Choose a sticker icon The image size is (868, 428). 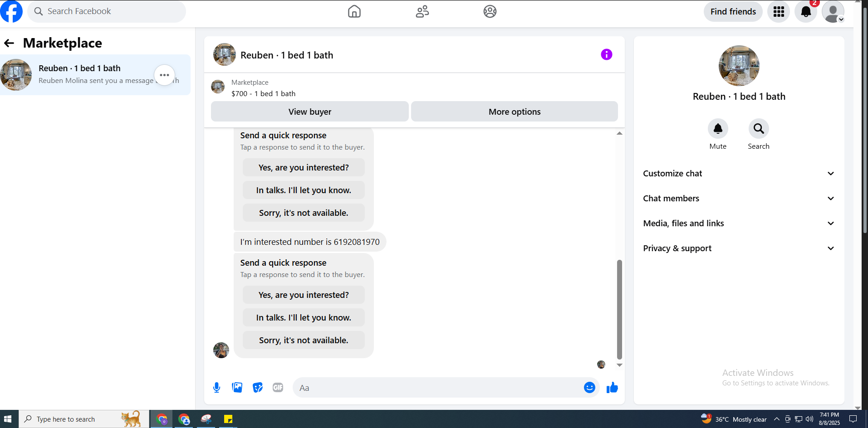tap(257, 388)
